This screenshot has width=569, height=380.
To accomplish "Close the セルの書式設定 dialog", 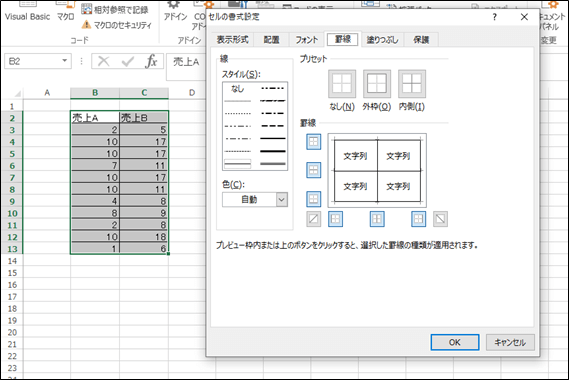I will (x=524, y=17).
